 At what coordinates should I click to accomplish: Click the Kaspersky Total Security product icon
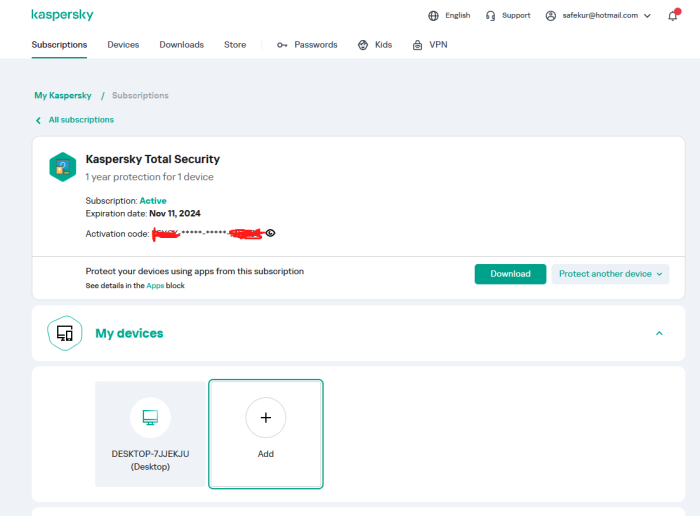(63, 167)
